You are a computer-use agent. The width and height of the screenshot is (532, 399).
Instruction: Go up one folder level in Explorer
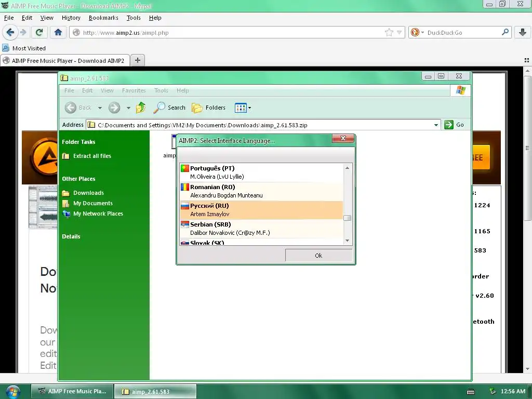(140, 108)
